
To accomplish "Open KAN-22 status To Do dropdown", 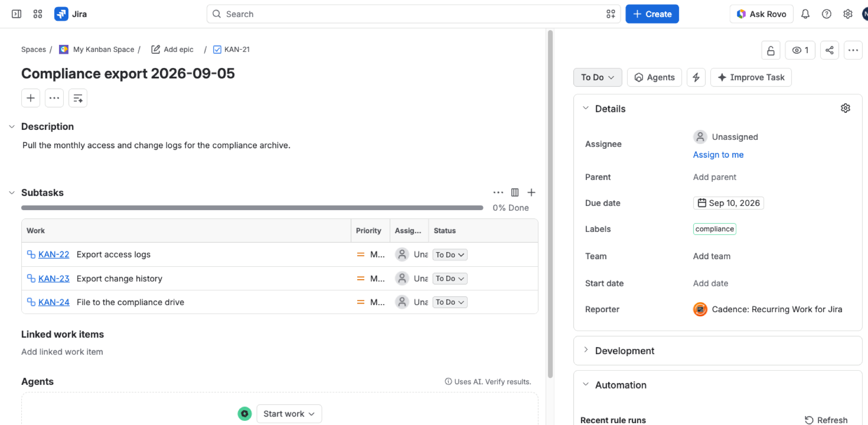I will click(x=450, y=255).
